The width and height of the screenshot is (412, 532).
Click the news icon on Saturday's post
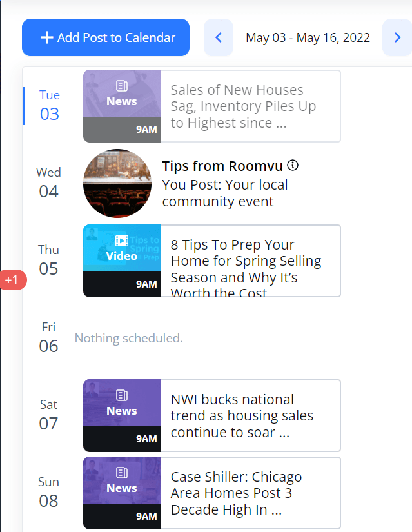pos(122,395)
